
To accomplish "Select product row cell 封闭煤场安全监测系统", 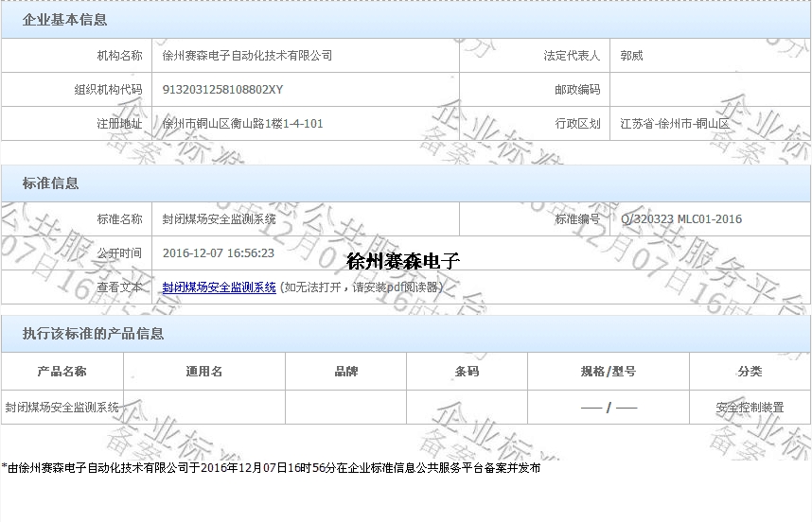I will [x=62, y=408].
